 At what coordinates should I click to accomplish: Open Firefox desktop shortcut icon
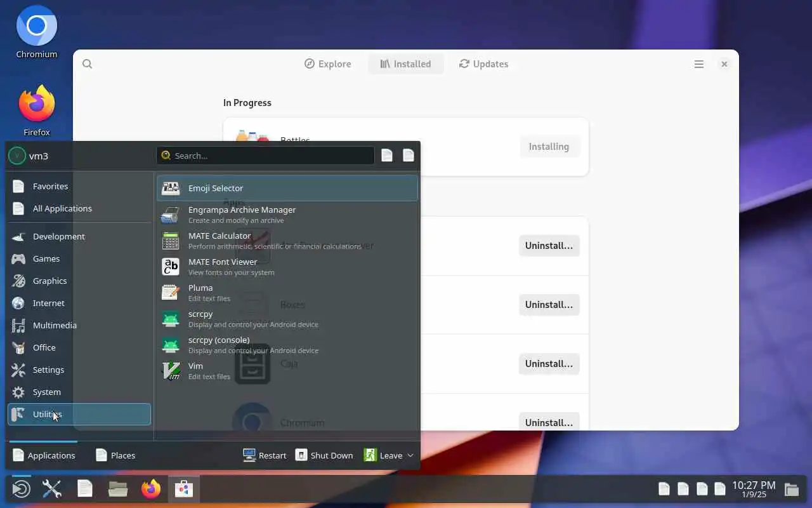pyautogui.click(x=36, y=104)
